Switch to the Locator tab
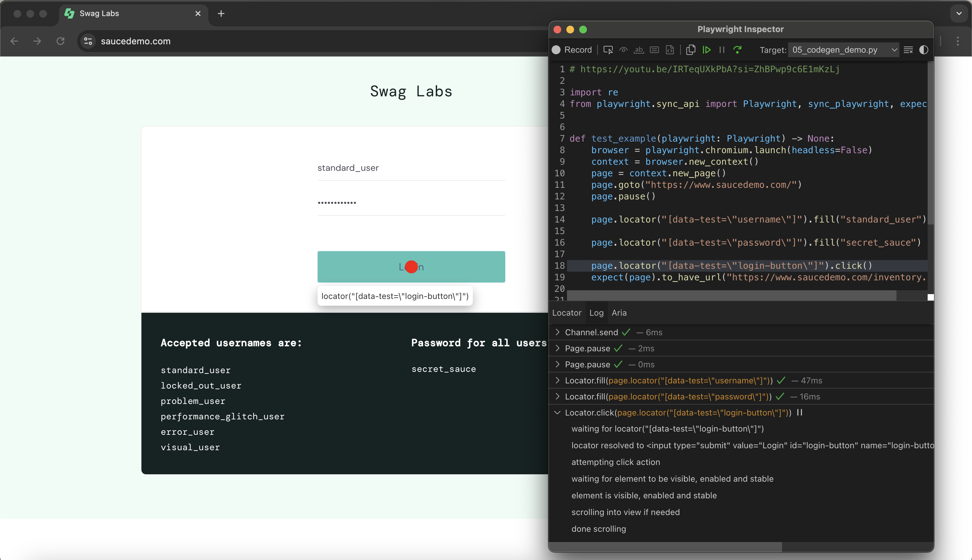972x560 pixels. tap(567, 313)
